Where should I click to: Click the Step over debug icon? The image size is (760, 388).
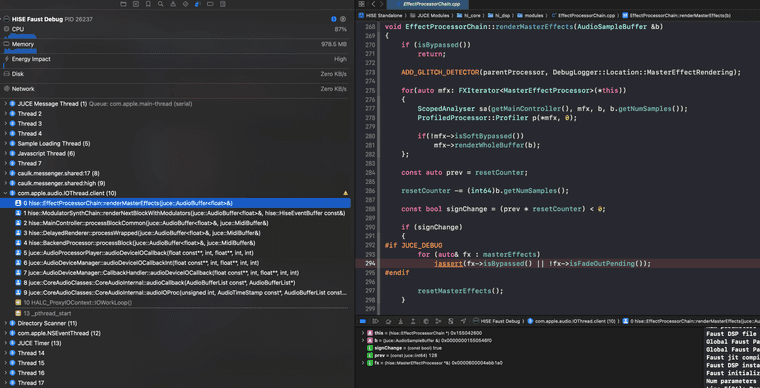pyautogui.click(x=388, y=321)
